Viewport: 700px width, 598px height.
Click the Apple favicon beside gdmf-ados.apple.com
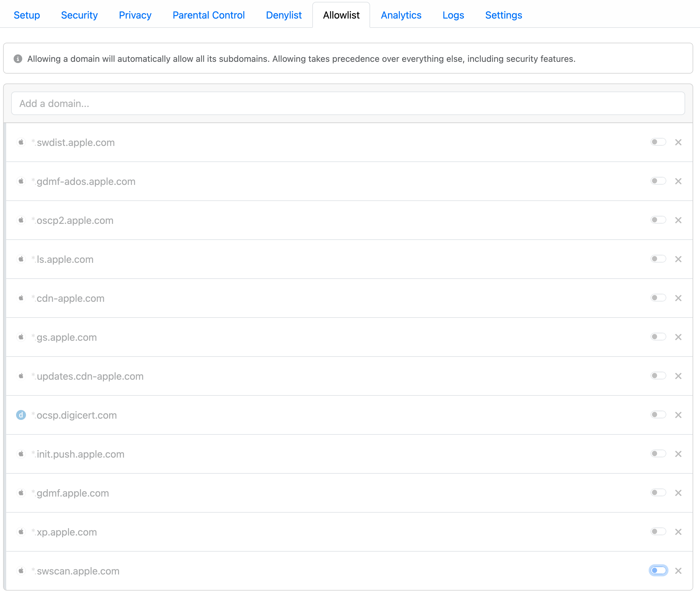point(21,181)
